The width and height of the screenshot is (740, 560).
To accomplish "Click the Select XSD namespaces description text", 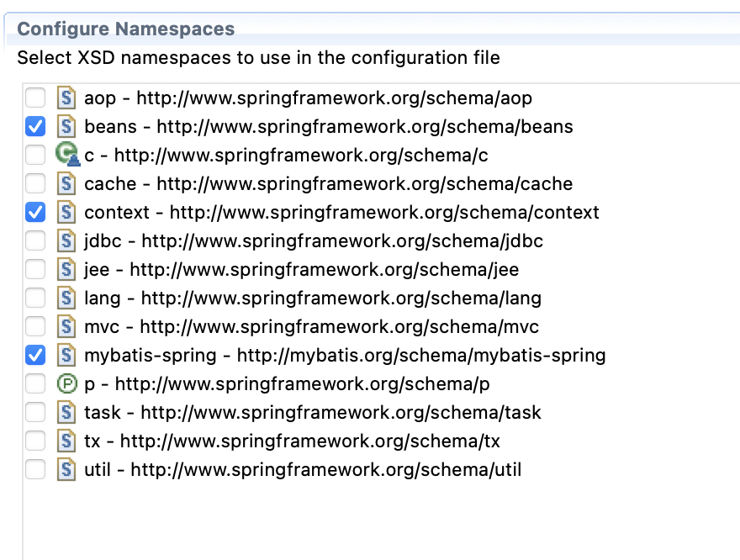I will pyautogui.click(x=259, y=57).
